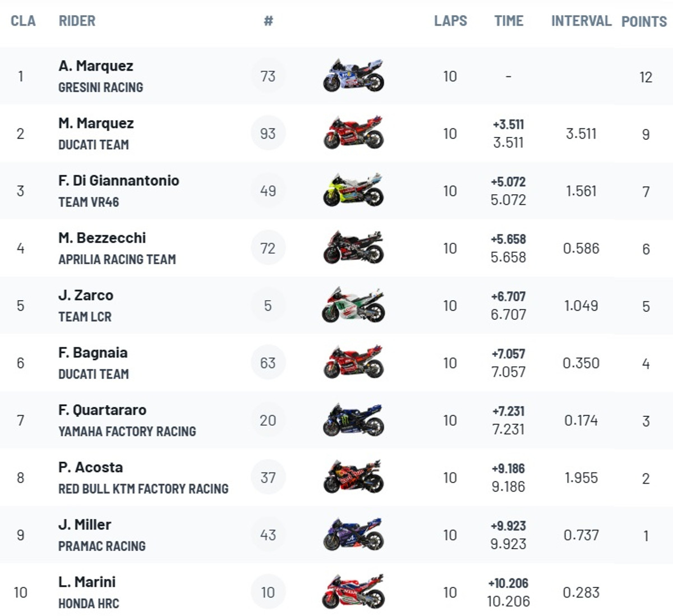673x616 pixels.
Task: Click Marini's Honda HRC bike image
Action: coord(353,591)
